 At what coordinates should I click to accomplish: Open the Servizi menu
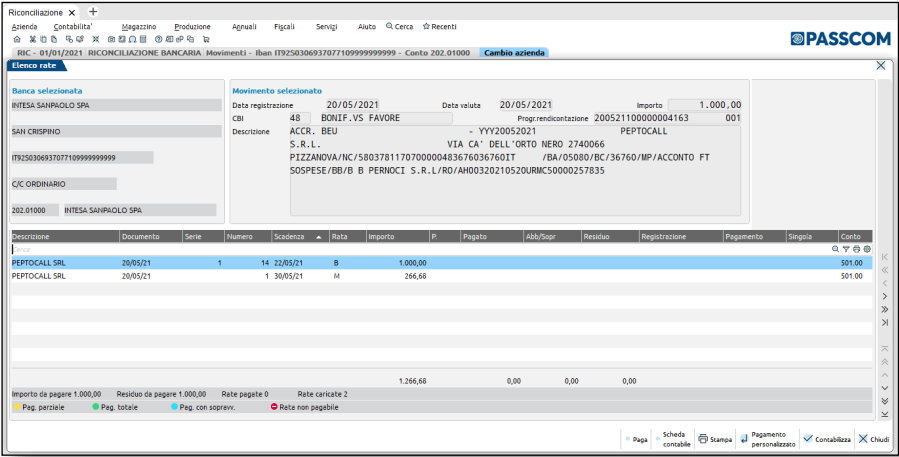pyautogui.click(x=327, y=27)
